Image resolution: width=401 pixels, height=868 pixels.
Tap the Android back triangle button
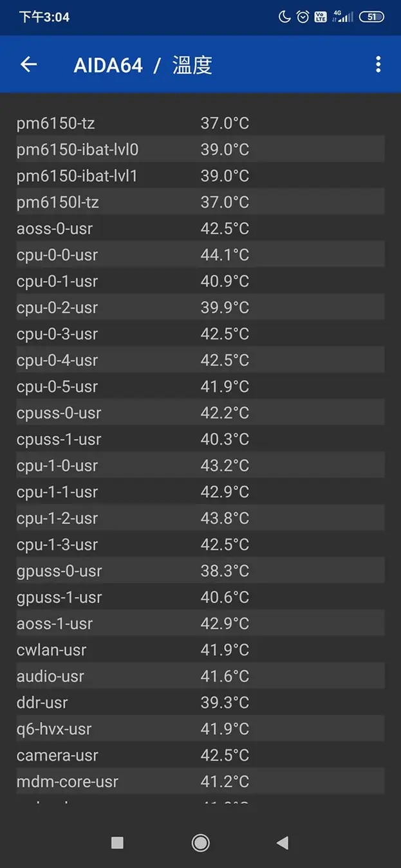[x=282, y=842]
